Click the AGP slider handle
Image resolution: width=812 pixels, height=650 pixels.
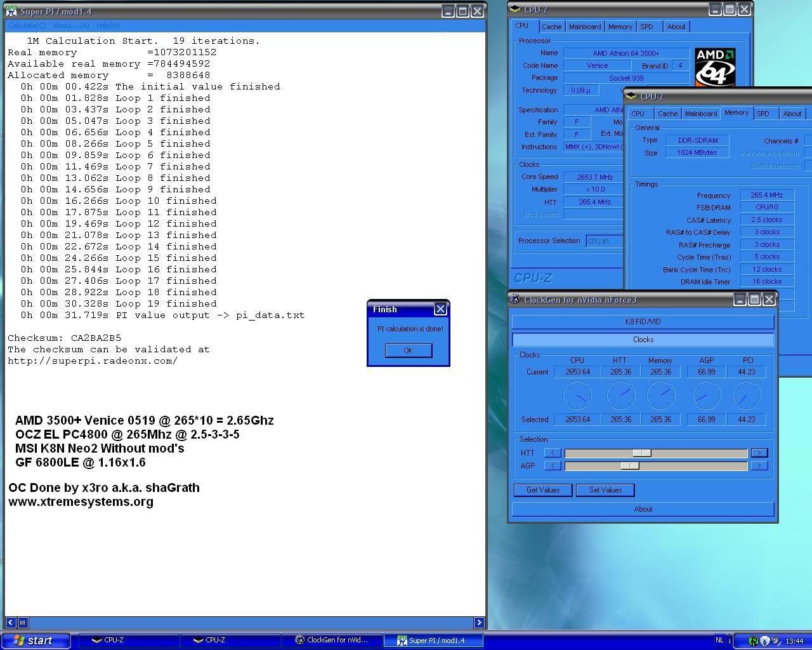(630, 465)
